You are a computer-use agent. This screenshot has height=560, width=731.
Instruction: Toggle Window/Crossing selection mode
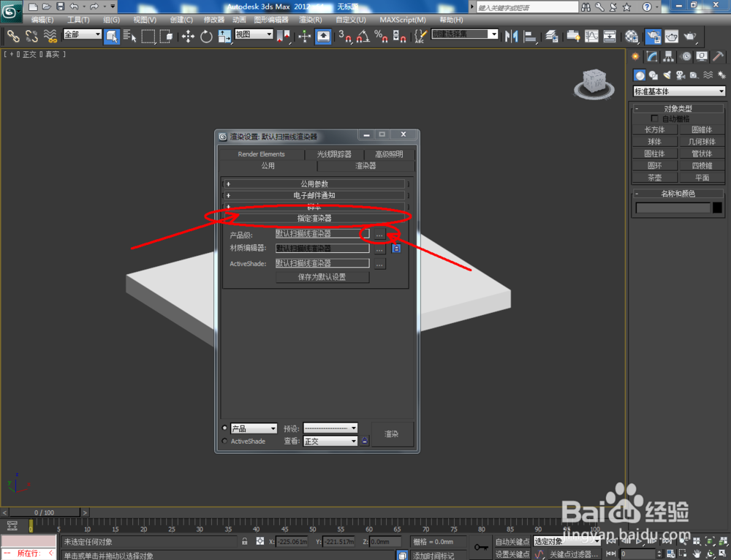click(167, 36)
